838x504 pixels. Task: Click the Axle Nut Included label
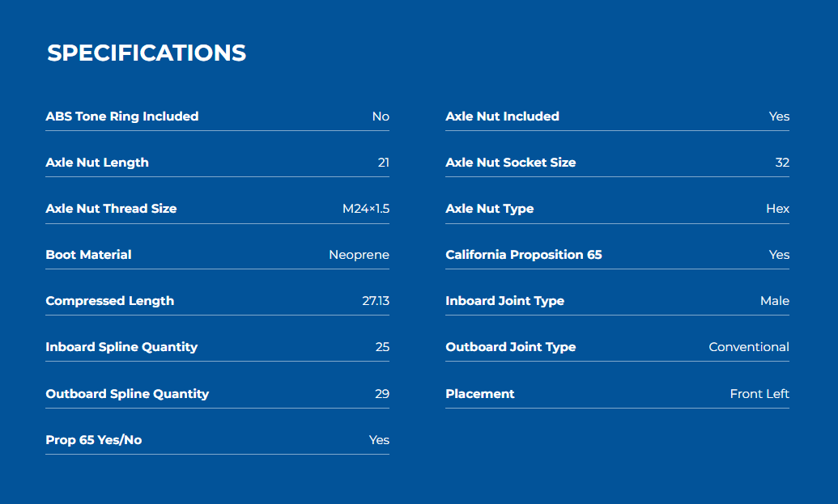click(502, 116)
